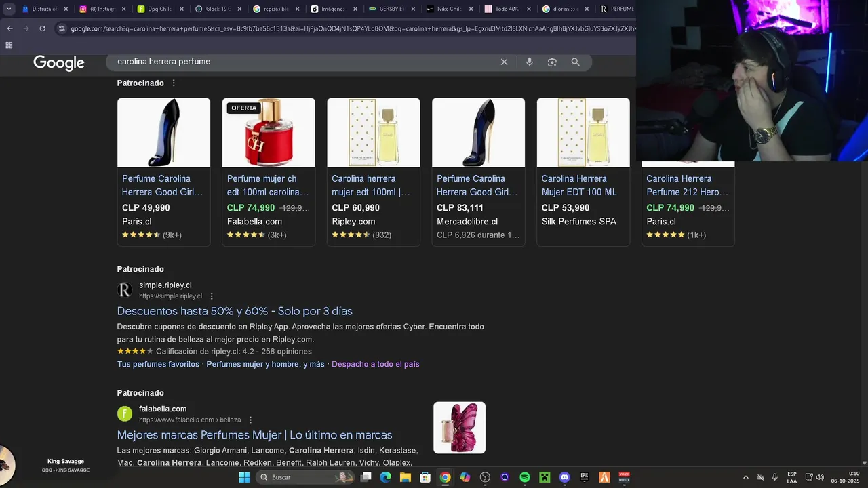868x488 pixels.
Task: Follow Despacho a todo el país sitelink
Action: [x=376, y=364]
